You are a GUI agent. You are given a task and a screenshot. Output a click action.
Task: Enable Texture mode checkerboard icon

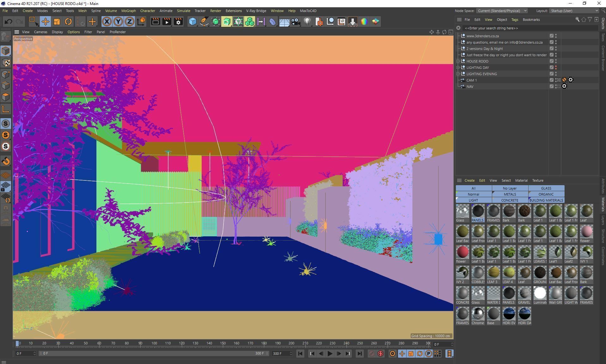click(6, 63)
